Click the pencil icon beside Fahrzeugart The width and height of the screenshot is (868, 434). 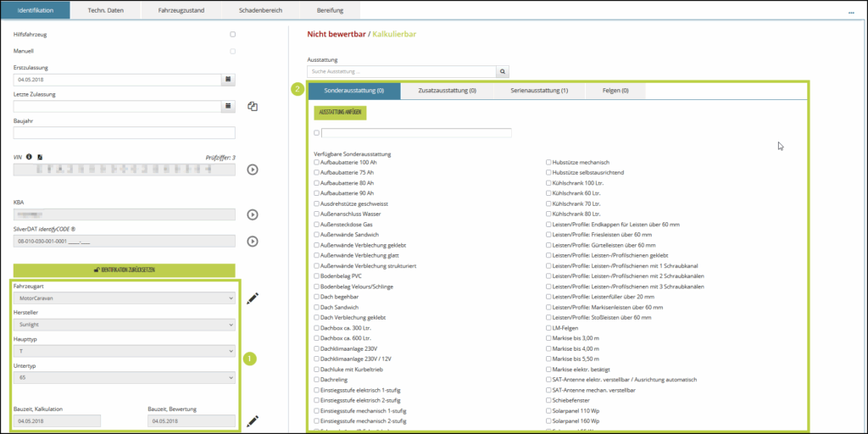click(252, 298)
